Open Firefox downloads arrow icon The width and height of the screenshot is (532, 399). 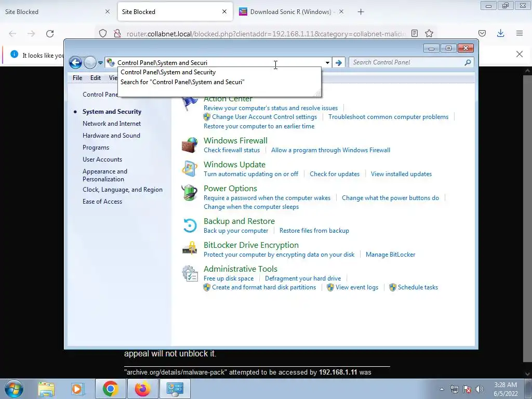pyautogui.click(x=500, y=33)
